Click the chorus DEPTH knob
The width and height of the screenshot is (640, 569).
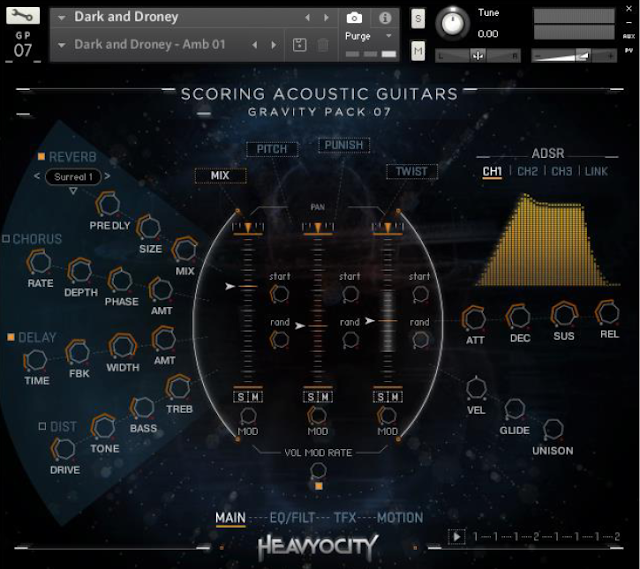(80, 271)
